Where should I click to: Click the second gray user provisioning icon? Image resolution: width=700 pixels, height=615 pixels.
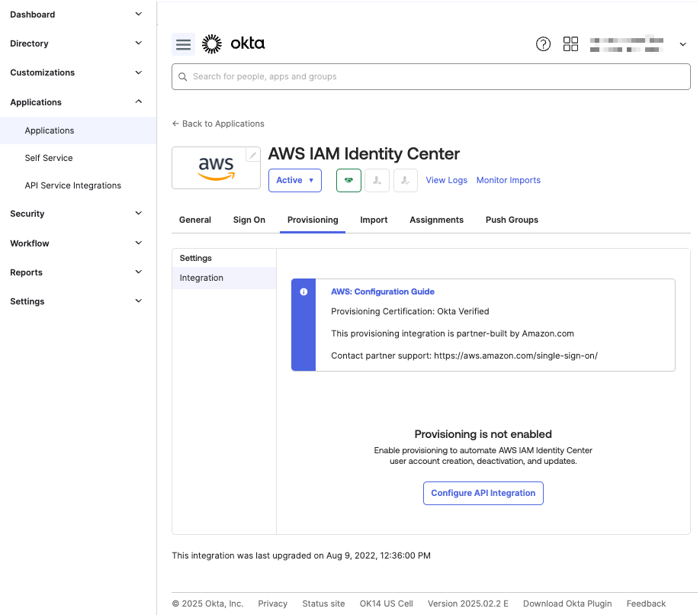[405, 180]
